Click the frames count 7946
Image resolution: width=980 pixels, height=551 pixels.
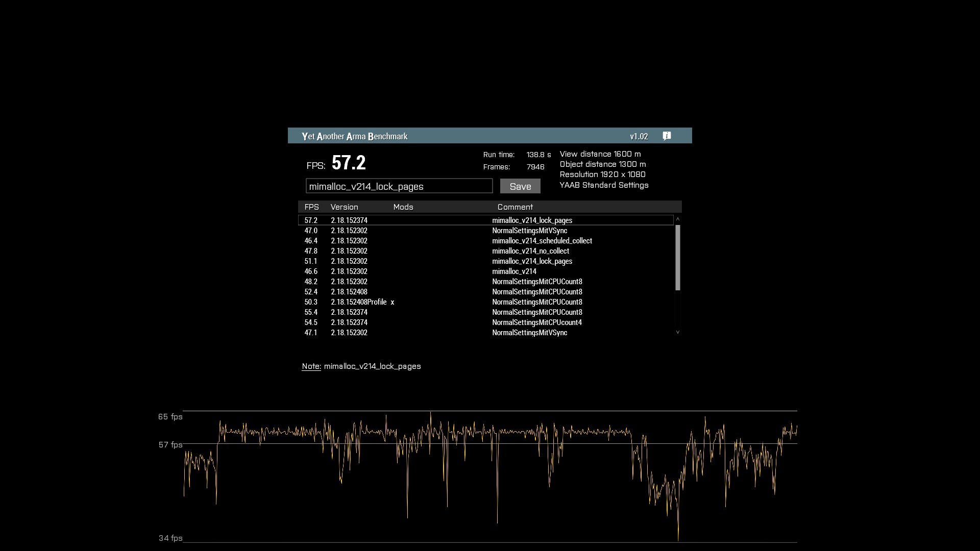pos(535,167)
